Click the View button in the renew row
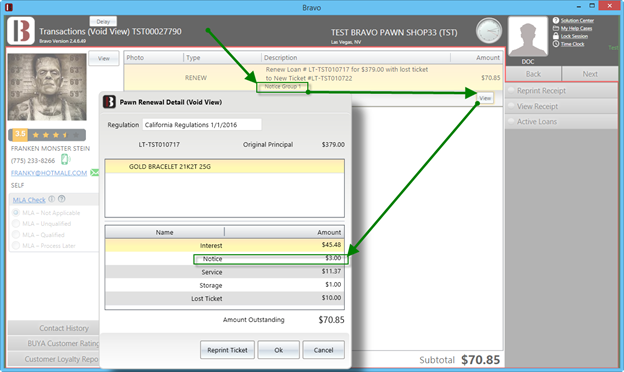The height and width of the screenshot is (372, 624). (485, 98)
